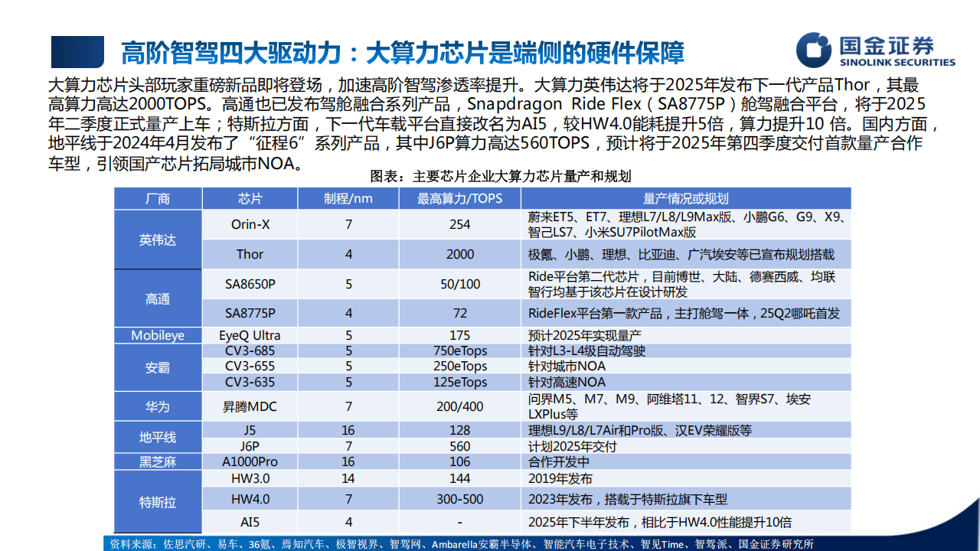980x551 pixels.
Task: Click the 106 TOPS value cell
Action: pos(460,461)
